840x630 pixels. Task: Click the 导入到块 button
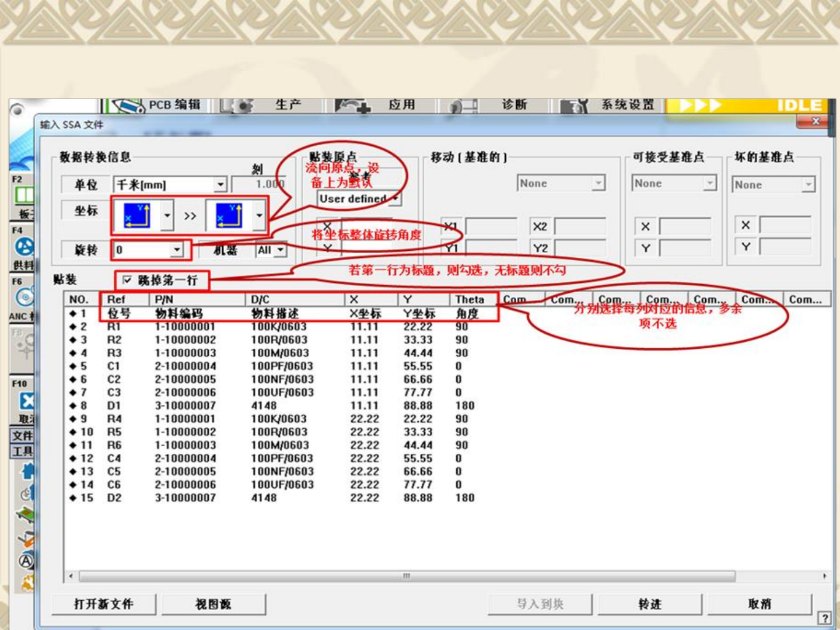(540, 604)
